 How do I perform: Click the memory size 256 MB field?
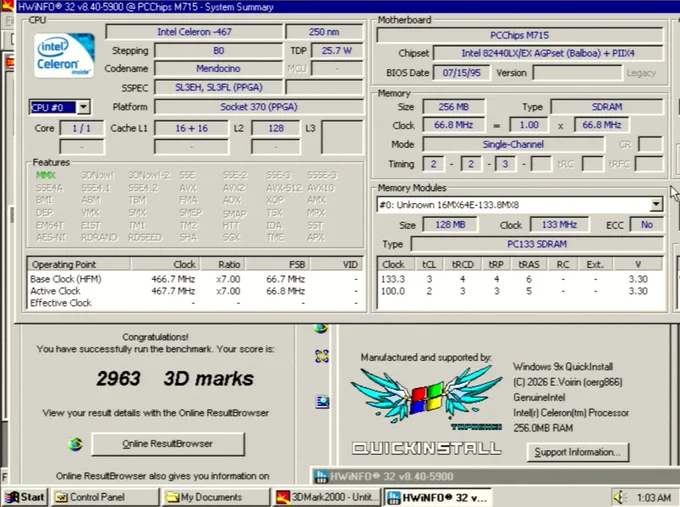tap(453, 107)
